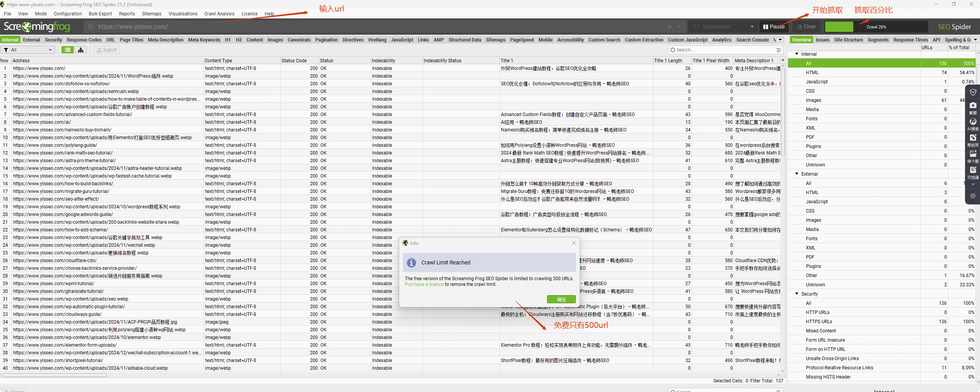Show more main tabs via overflow arrow

click(780, 40)
